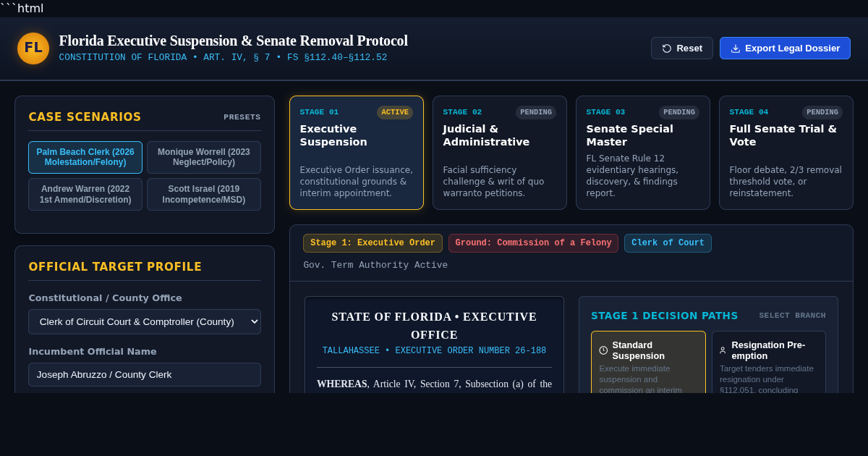The width and height of the screenshot is (868, 456).
Task: Load Scott Israel 2019 scenario
Action: click(x=204, y=194)
